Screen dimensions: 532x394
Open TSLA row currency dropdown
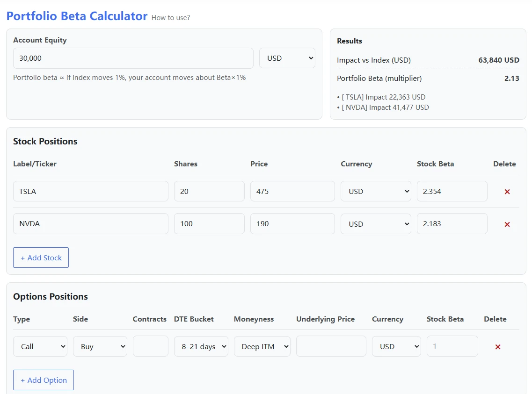point(375,192)
